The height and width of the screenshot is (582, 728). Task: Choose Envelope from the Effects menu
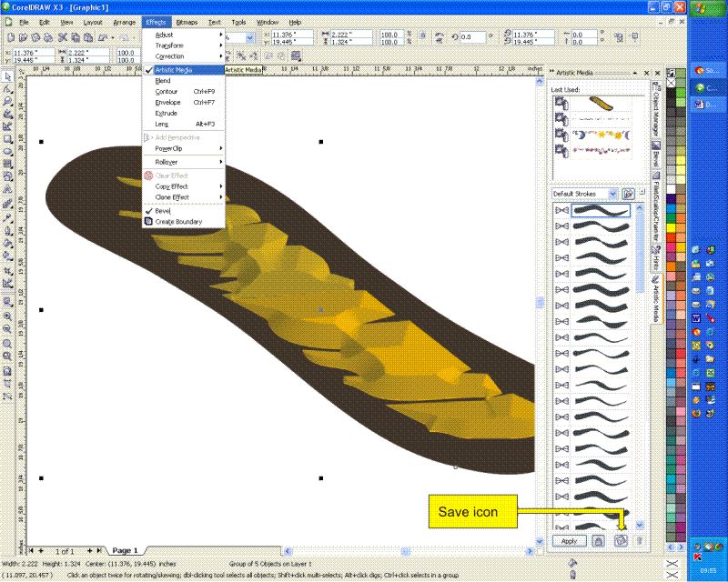pos(167,103)
